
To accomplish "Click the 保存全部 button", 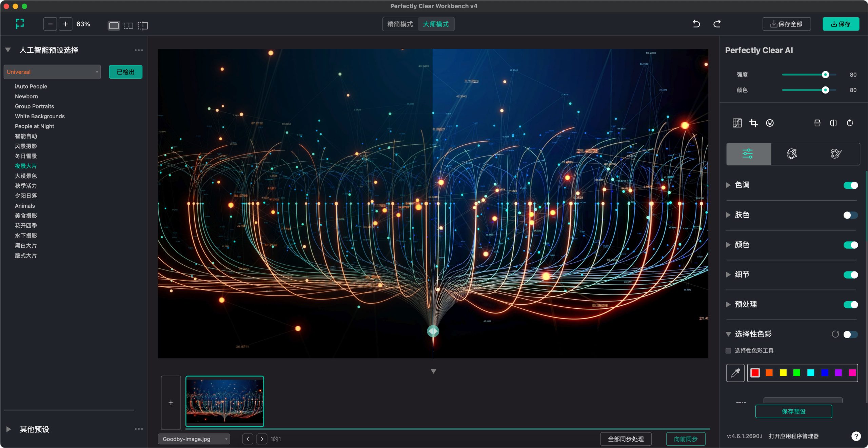I will [x=786, y=24].
